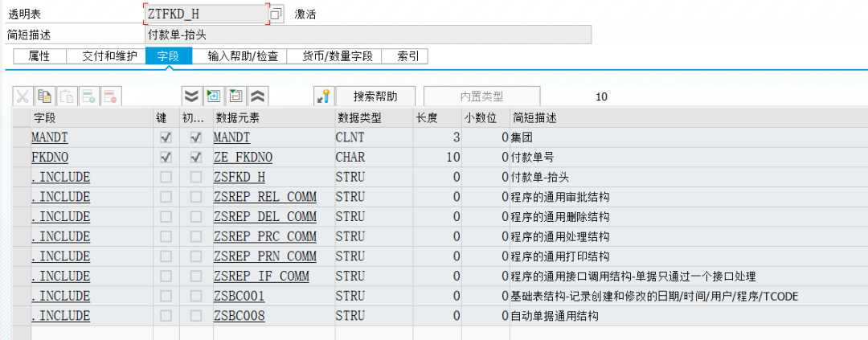Toggle key checkbox for ZSREP_REL_COMM row
Screen dimensions: 868x340
coord(166,197)
